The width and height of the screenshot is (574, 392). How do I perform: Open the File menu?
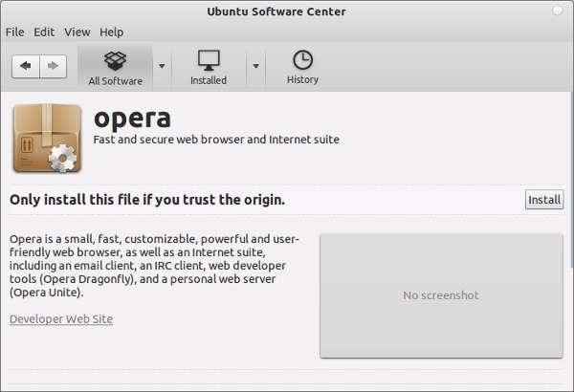pos(15,33)
